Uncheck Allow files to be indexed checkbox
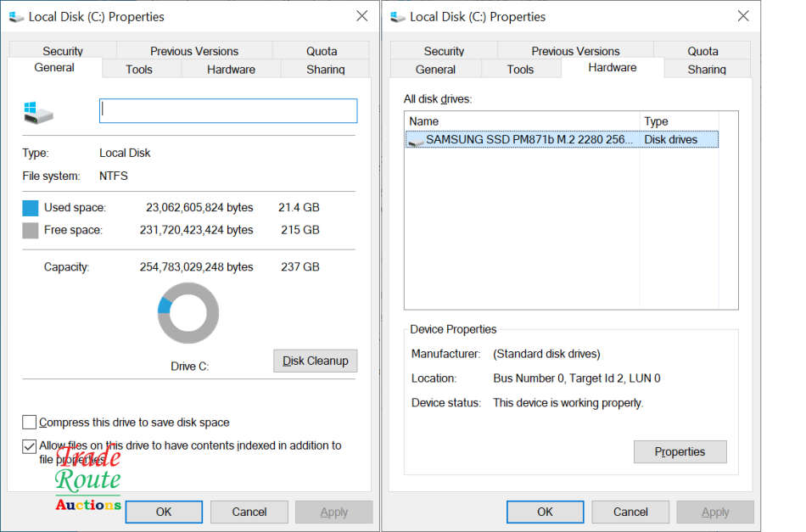 click(30, 445)
